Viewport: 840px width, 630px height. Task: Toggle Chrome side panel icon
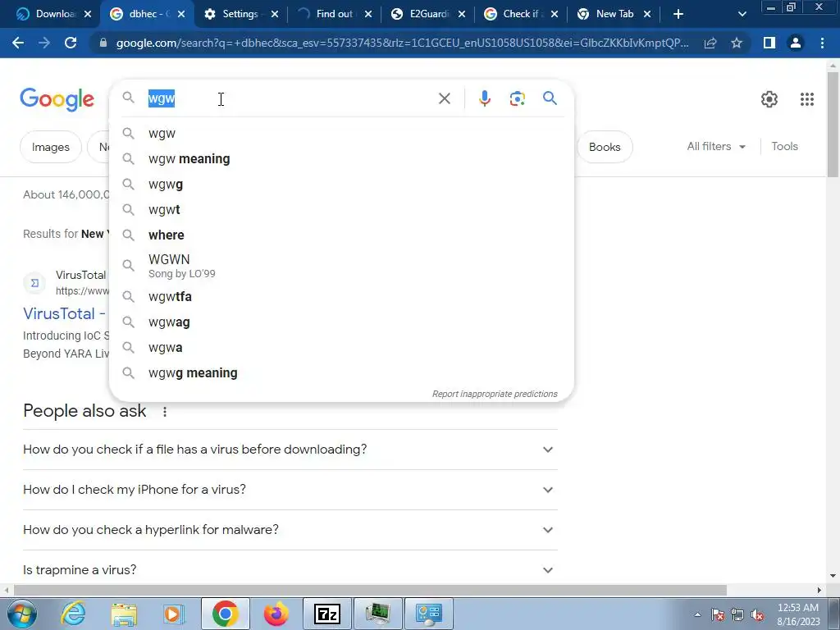769,43
